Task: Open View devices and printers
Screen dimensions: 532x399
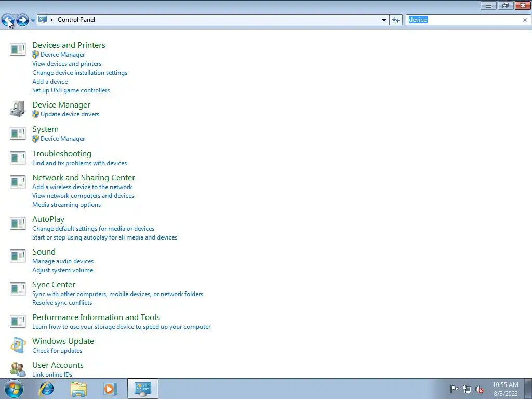Action: [x=67, y=64]
